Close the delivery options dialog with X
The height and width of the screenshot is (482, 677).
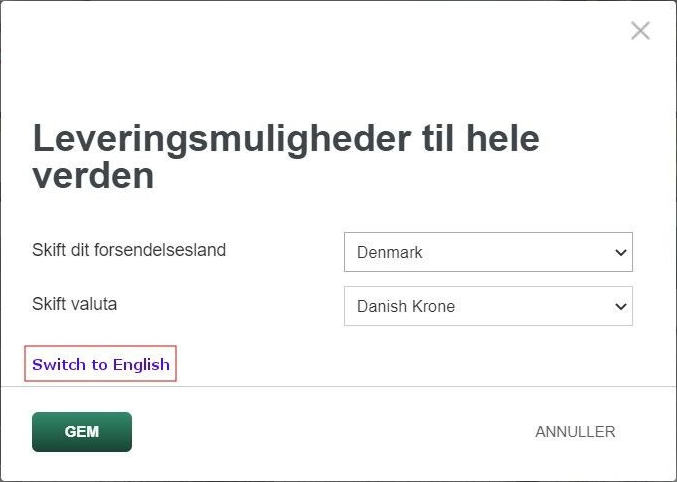(x=640, y=31)
